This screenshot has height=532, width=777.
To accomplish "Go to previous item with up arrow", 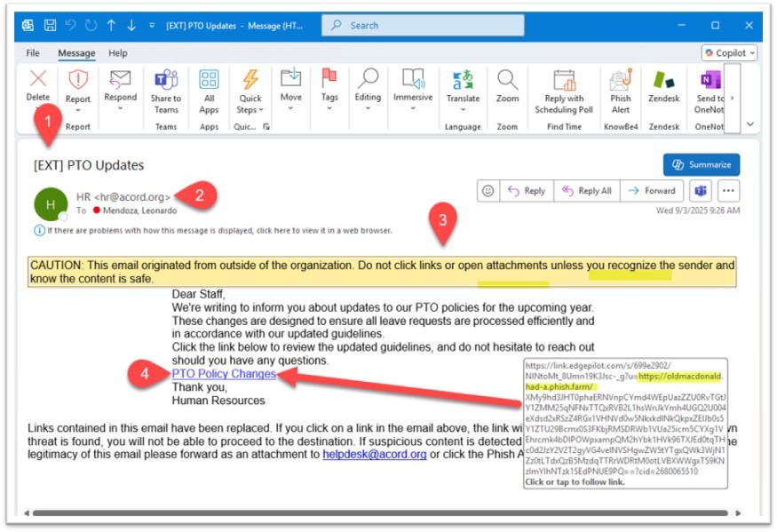I will (112, 26).
